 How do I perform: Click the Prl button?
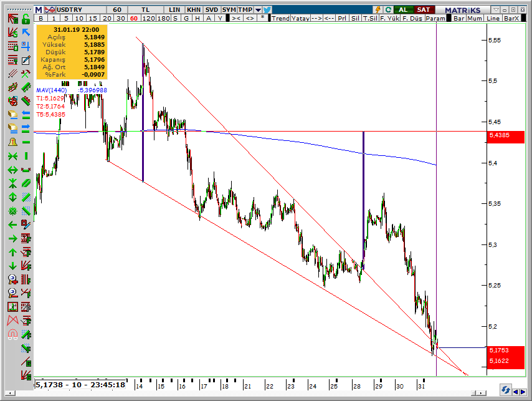[342, 18]
